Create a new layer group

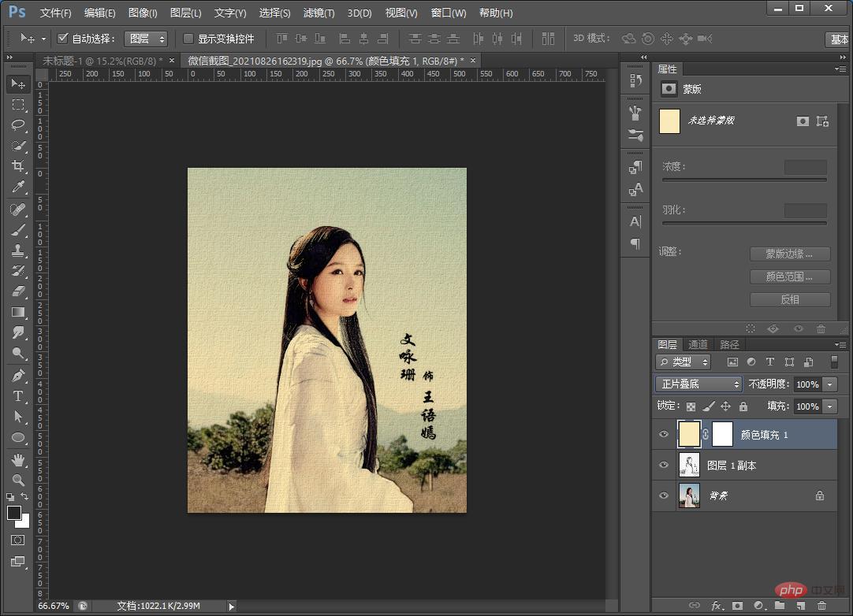780,606
